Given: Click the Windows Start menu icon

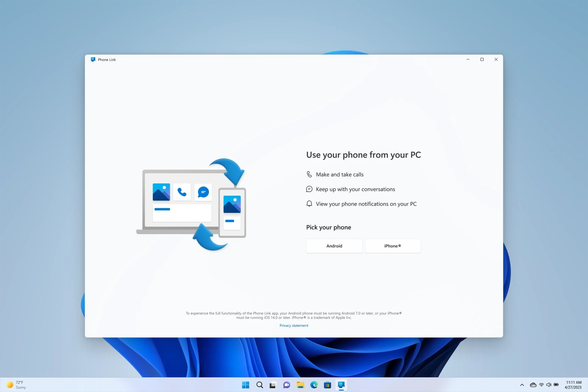Looking at the screenshot, I should click(245, 385).
